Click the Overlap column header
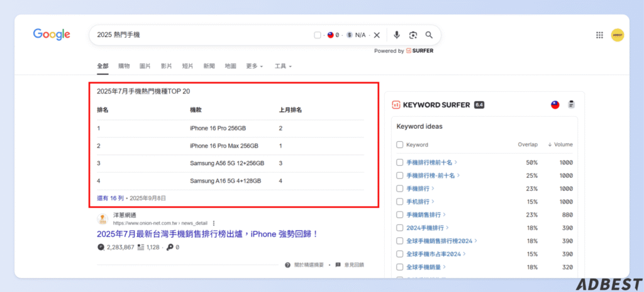This screenshot has width=644, height=292. coord(528,145)
